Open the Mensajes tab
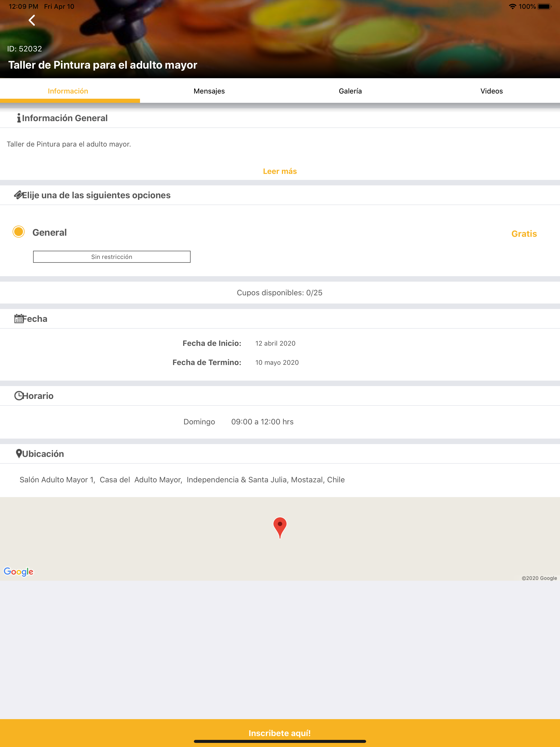560x747 pixels. click(209, 91)
